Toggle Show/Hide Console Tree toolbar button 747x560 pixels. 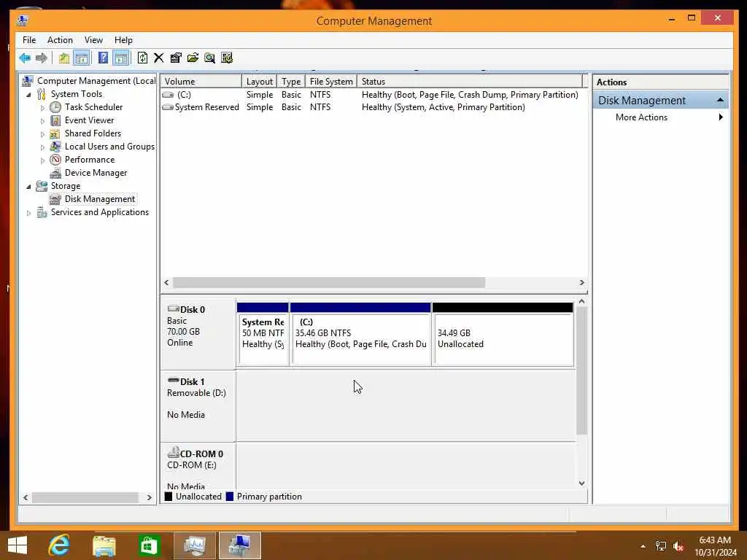click(x=82, y=58)
